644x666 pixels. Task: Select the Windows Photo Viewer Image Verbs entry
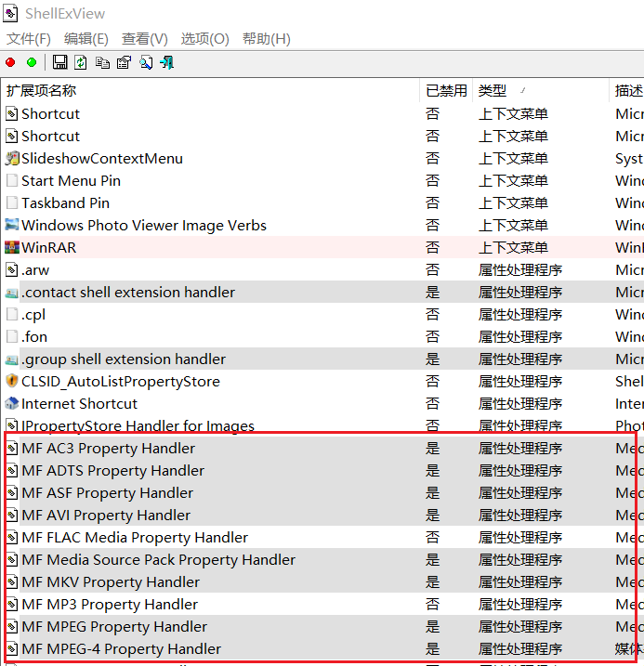tap(144, 226)
